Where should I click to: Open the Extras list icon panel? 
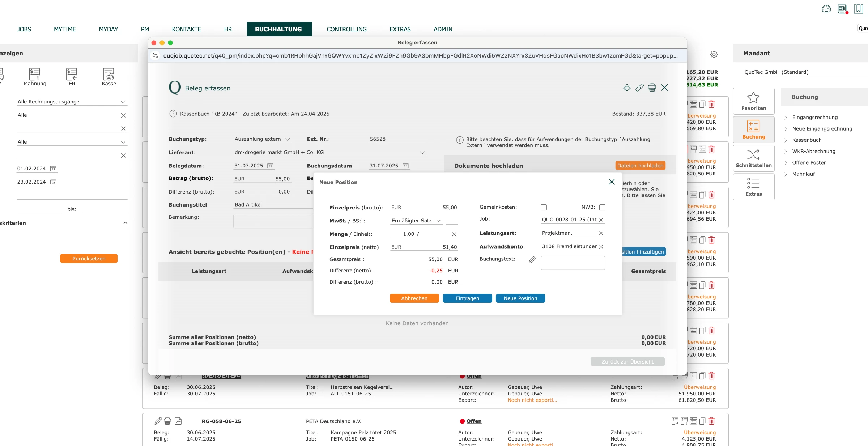click(754, 187)
